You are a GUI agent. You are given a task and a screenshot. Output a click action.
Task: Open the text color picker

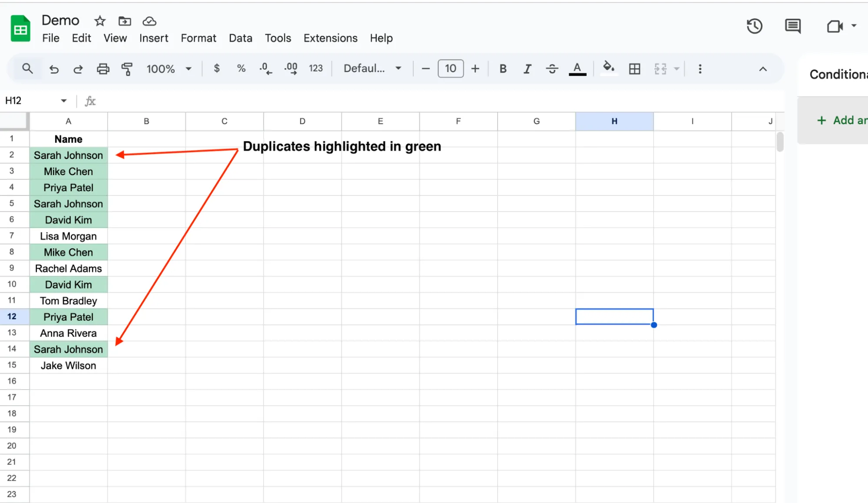click(577, 68)
